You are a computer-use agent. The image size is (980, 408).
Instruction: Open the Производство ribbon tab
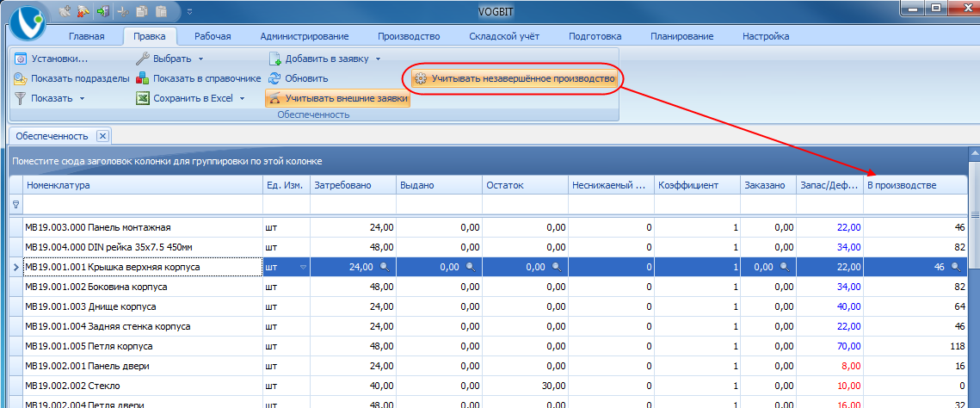409,36
